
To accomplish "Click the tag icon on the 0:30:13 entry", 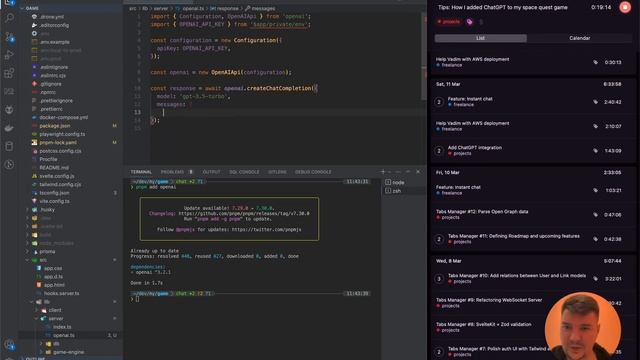I will coord(596,62).
